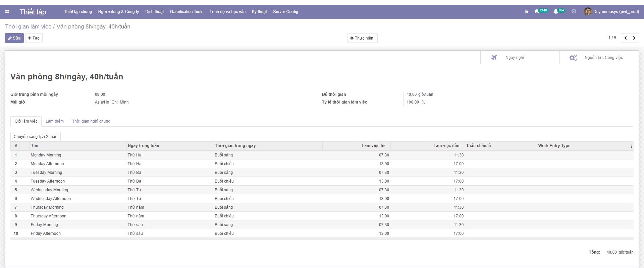
Task: Click the gears Nguồn lực Công việc icon
Action: [573, 58]
